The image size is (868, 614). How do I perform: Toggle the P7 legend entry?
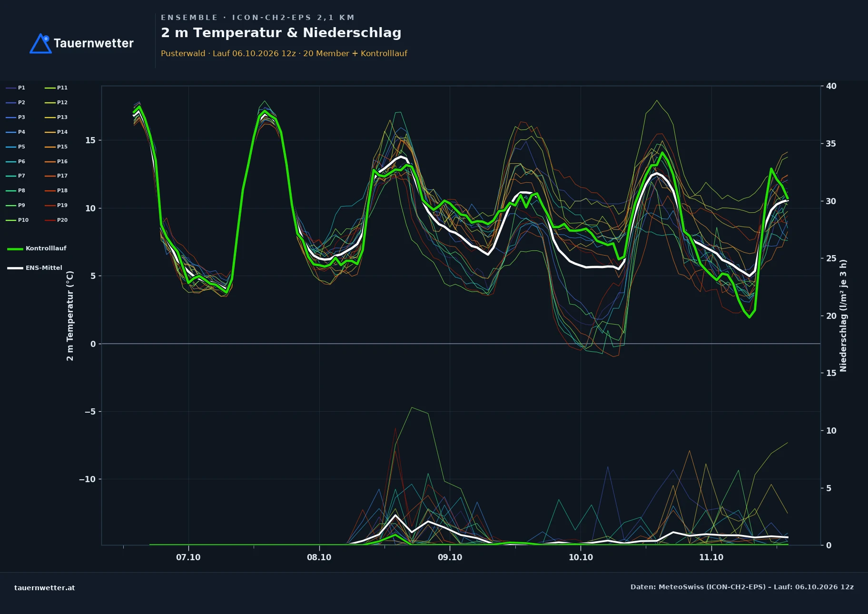(16, 176)
